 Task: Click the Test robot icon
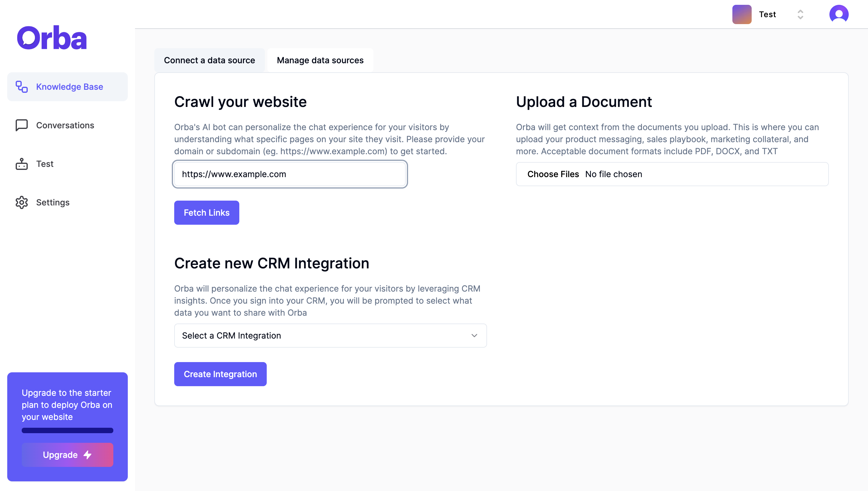point(22,164)
